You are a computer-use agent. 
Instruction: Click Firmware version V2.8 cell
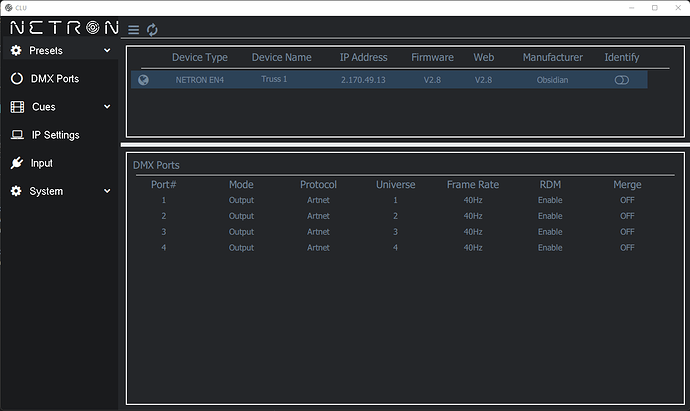tap(432, 80)
